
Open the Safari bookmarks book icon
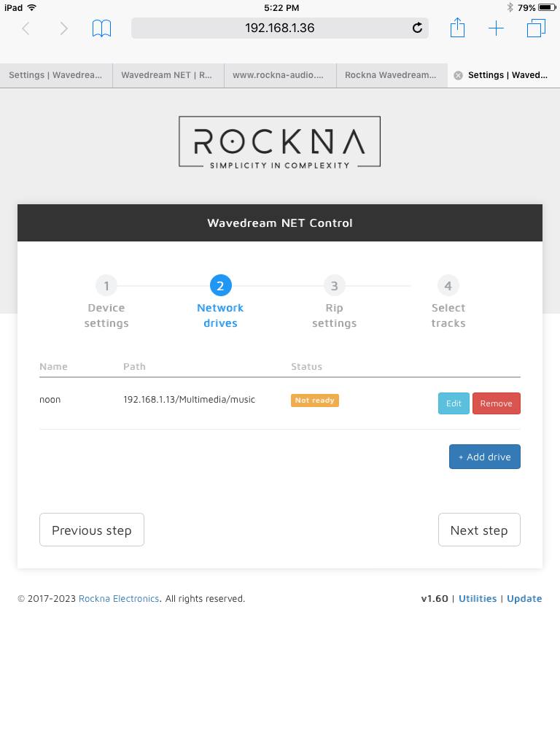(101, 28)
